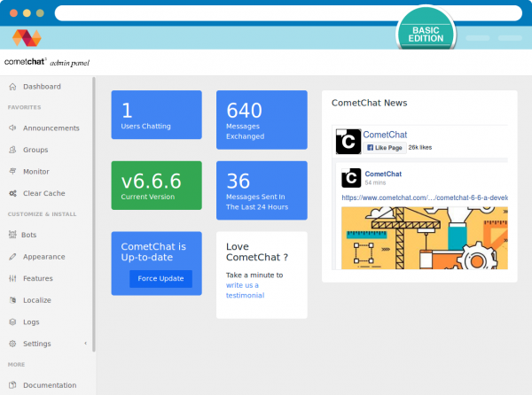Click the CUSTOMIZE & INSTALL section label

[42, 214]
